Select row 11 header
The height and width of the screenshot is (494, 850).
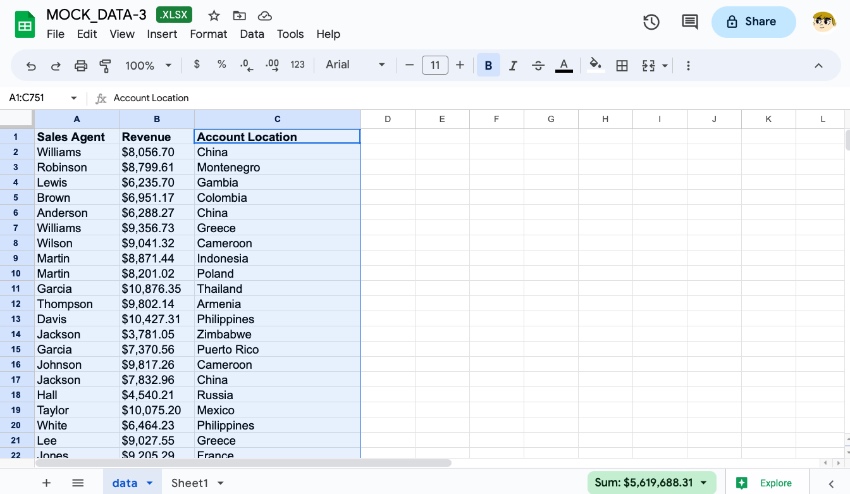(16, 288)
